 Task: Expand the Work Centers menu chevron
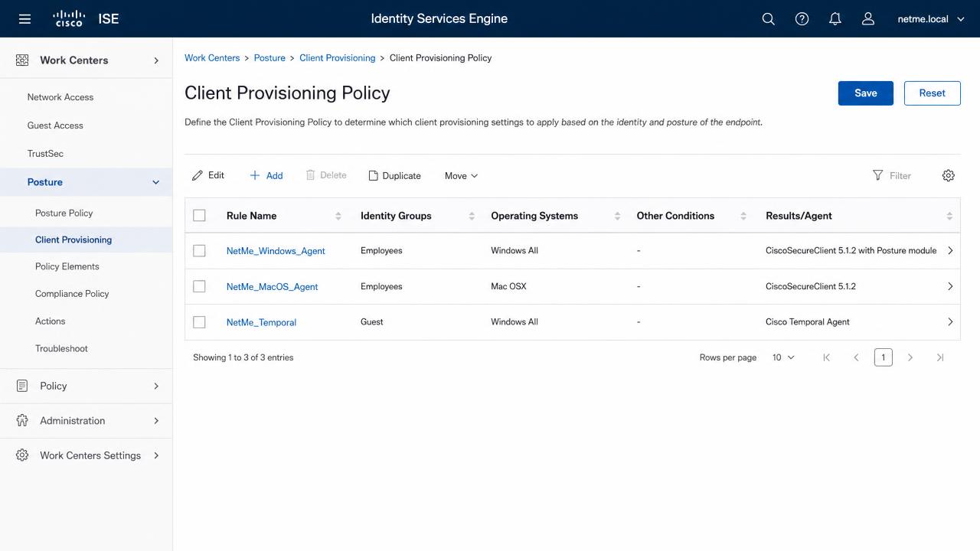coord(156,60)
